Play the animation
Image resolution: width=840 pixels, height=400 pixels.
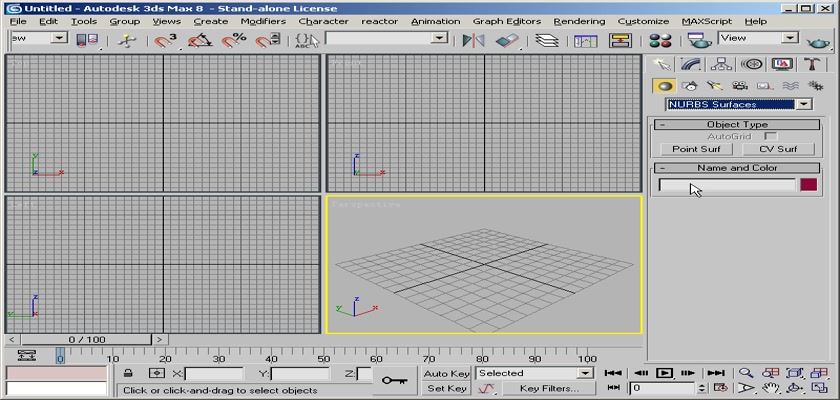(664, 373)
